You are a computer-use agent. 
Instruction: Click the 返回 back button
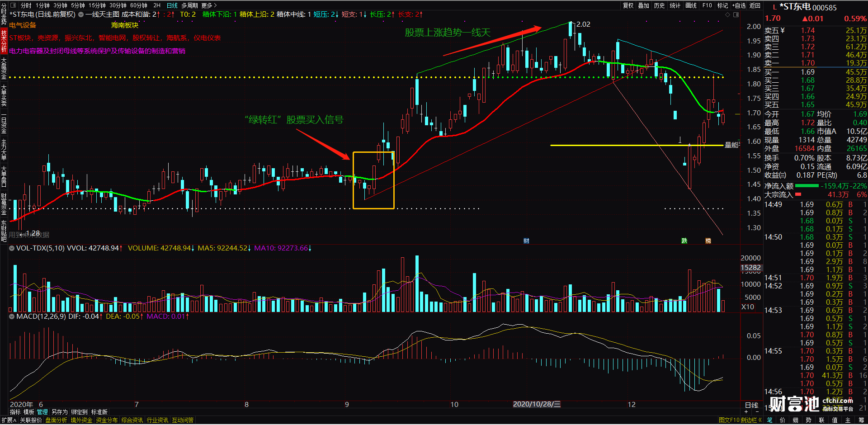click(755, 5)
